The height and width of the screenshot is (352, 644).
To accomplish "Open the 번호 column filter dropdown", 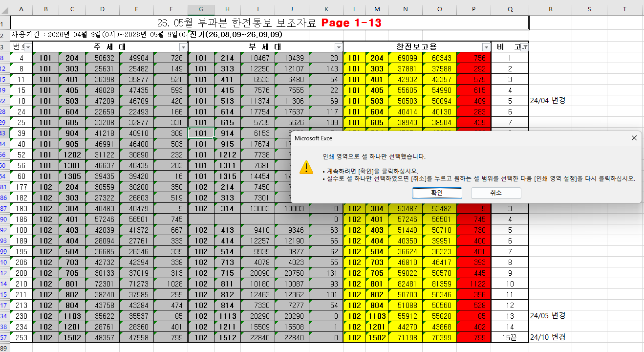I will pos(28,47).
